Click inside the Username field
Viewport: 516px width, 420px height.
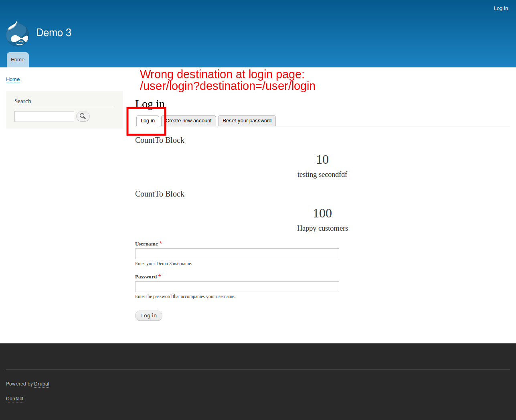pos(237,254)
